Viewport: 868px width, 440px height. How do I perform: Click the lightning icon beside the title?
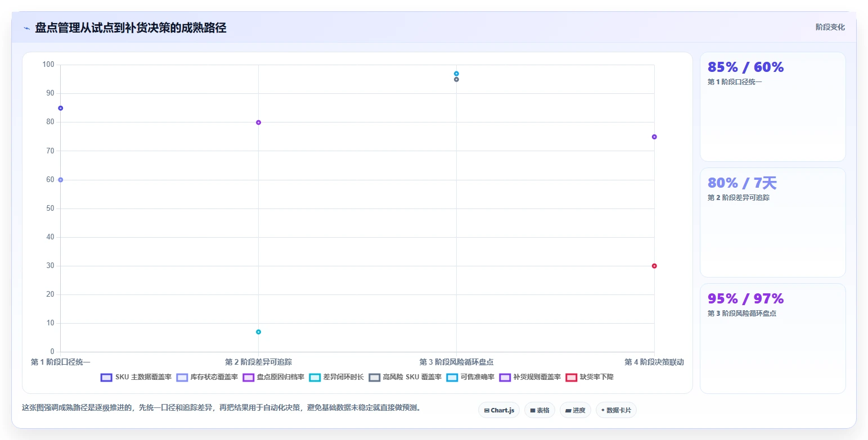tap(26, 28)
